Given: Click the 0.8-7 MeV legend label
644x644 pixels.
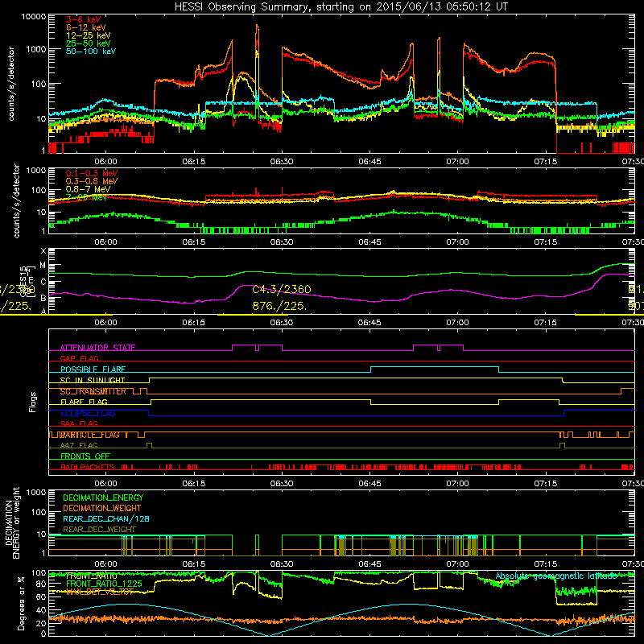Looking at the screenshot, I should pos(88,189).
